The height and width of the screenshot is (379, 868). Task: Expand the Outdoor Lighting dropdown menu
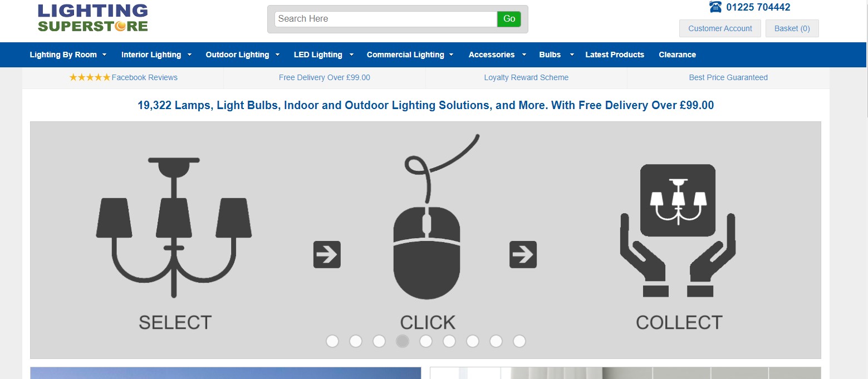pyautogui.click(x=242, y=55)
